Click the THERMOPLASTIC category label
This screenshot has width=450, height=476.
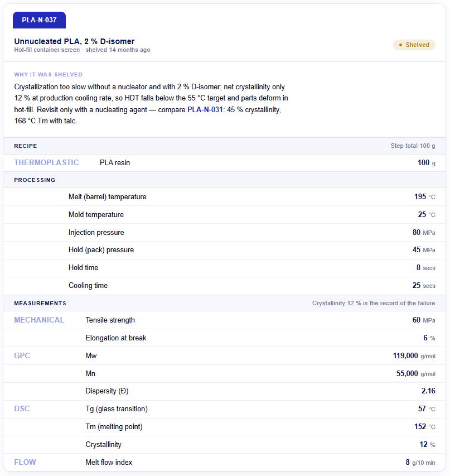tap(46, 163)
